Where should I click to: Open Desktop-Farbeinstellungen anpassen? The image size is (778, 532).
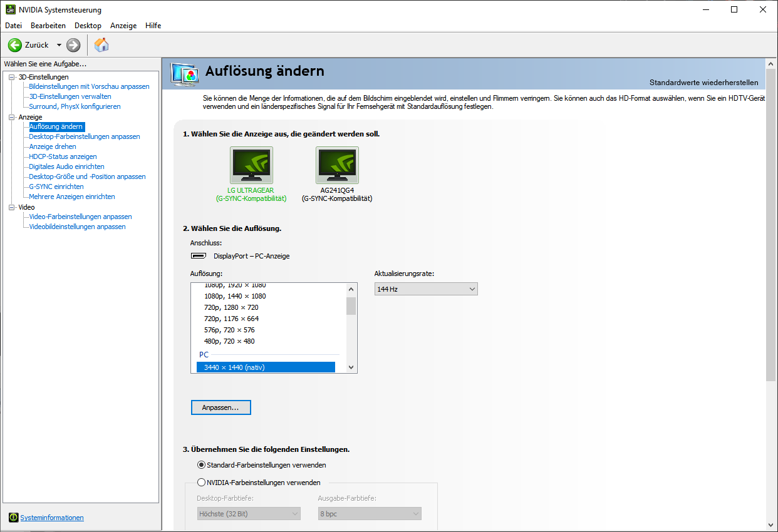tap(85, 136)
